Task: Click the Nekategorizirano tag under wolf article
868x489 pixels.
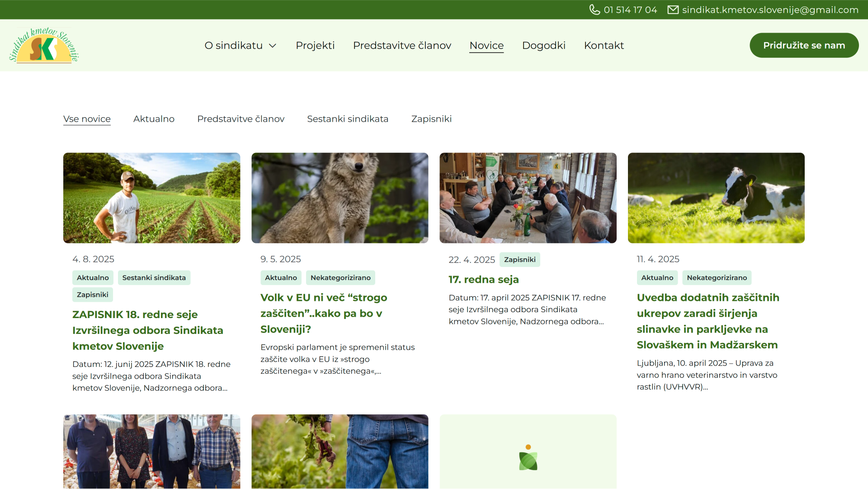Action: pos(340,278)
